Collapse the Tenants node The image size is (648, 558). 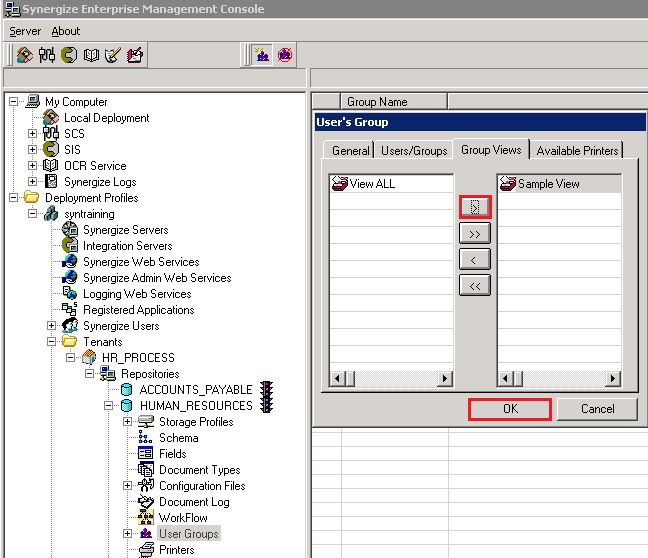pos(51,342)
